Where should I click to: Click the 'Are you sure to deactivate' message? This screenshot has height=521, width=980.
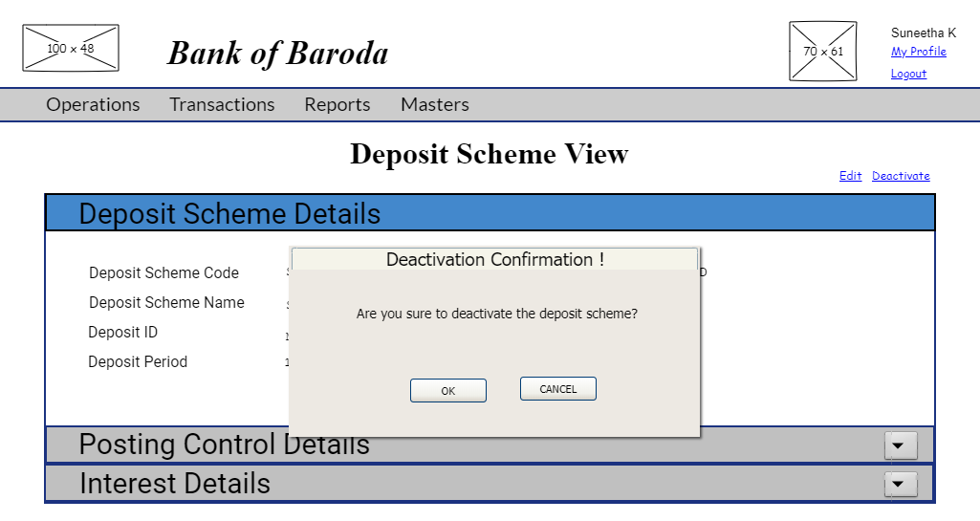(x=497, y=314)
